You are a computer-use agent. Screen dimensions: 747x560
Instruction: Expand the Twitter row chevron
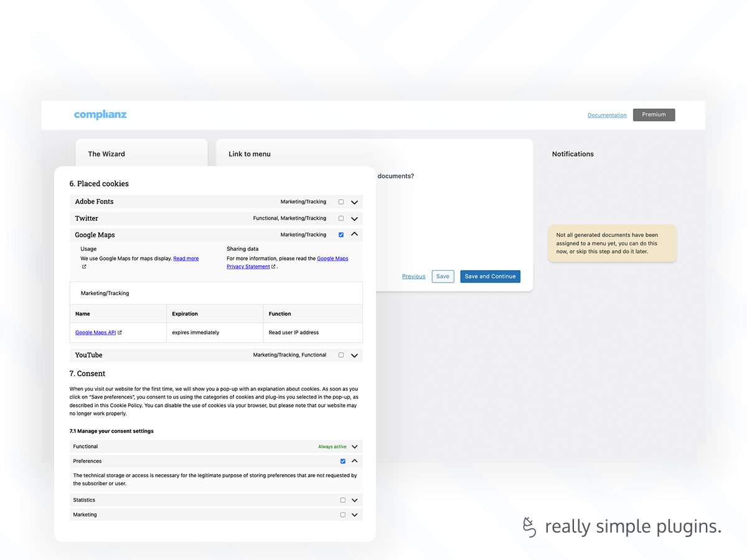(x=354, y=219)
